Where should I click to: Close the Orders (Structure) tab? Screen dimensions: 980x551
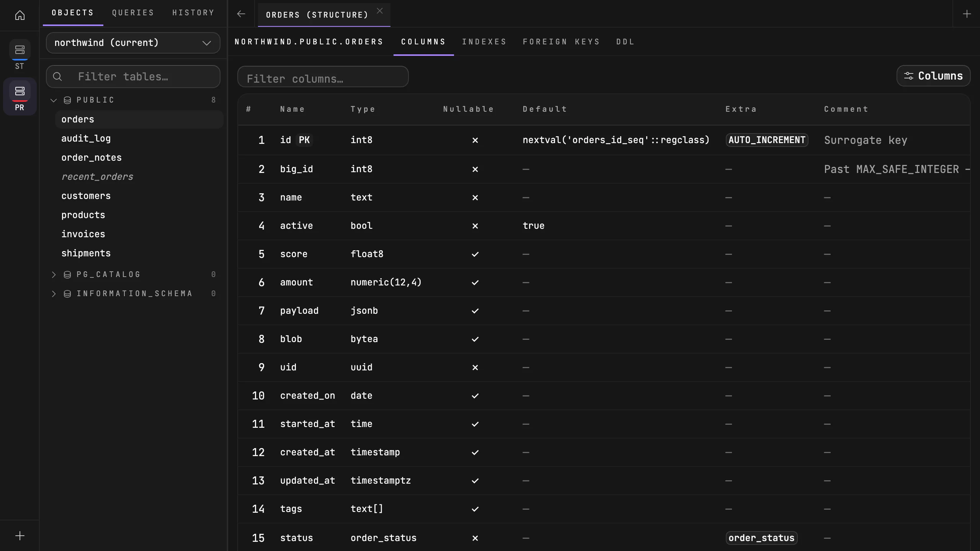380,11
